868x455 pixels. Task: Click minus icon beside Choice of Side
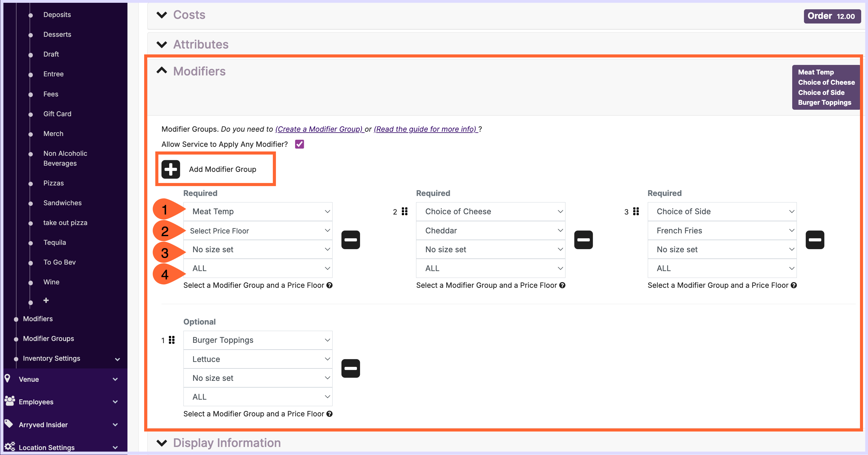814,240
